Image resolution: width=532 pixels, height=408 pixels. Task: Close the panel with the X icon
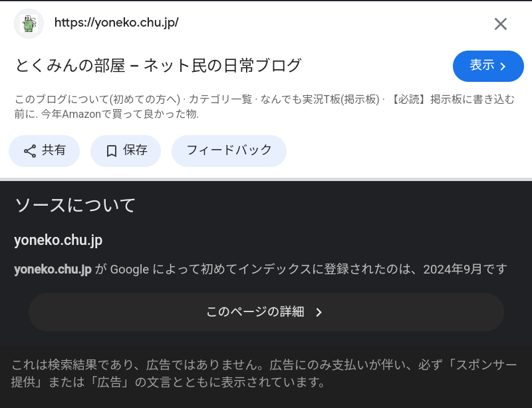500,24
